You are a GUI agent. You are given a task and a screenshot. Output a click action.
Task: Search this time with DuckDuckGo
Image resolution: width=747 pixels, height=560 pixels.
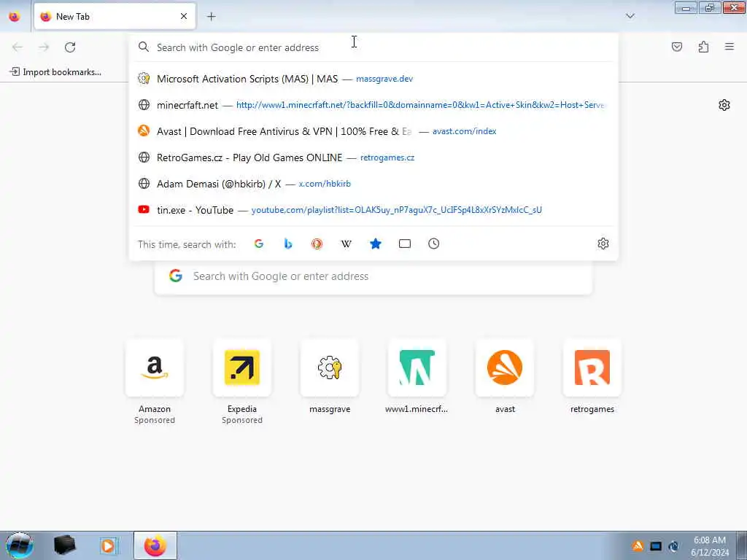click(317, 244)
